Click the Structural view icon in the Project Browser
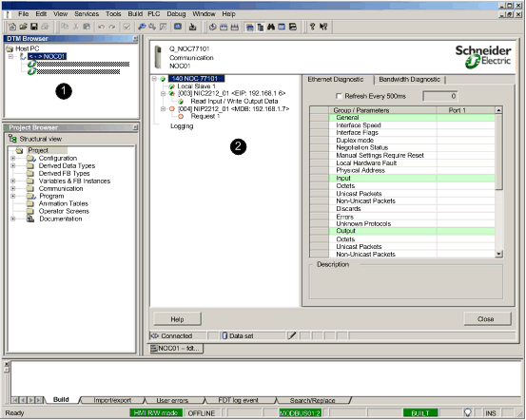The width and height of the screenshot is (526, 420). click(12, 139)
